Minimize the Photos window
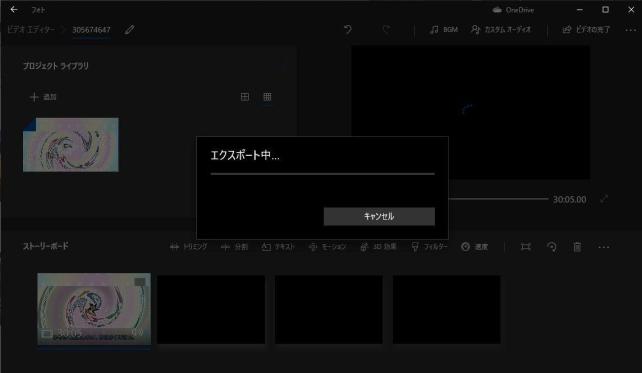The width and height of the screenshot is (642, 373). click(580, 9)
